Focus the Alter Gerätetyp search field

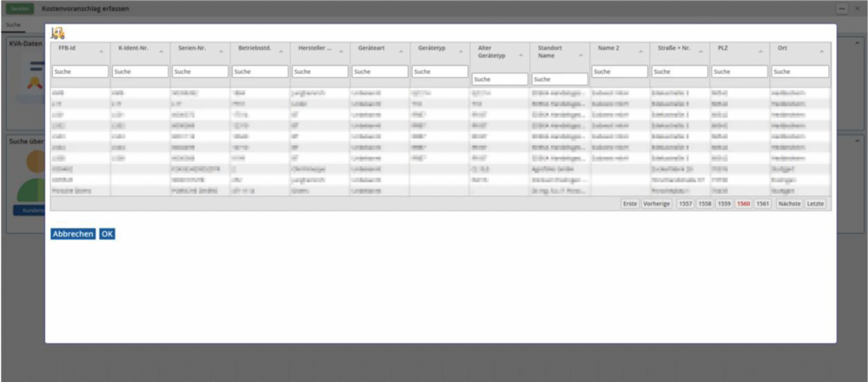(x=500, y=79)
